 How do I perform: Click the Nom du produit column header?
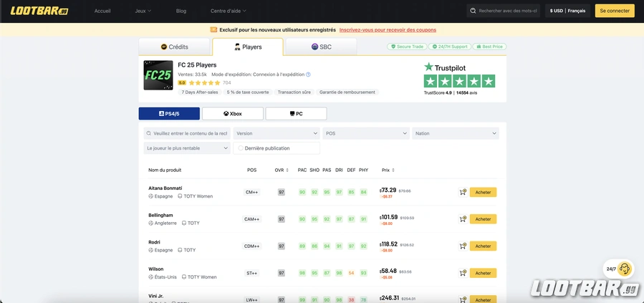tap(165, 170)
